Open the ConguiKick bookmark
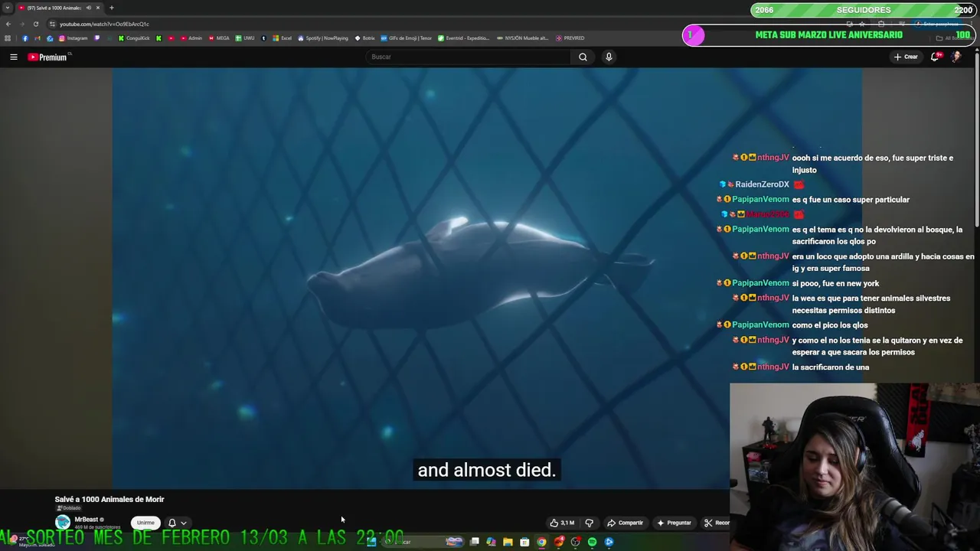The height and width of the screenshot is (551, 980). (134, 38)
